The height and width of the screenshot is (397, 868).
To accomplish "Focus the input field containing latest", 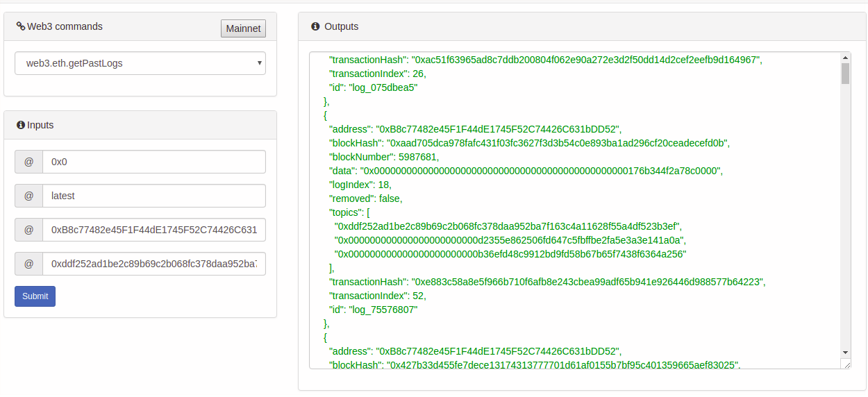I will click(153, 196).
